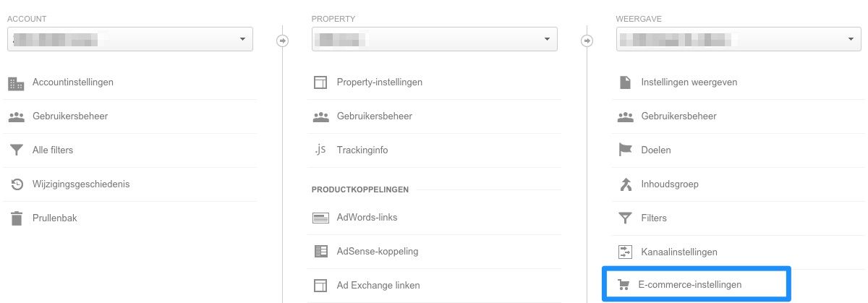Click the Doelen flag icon
Image resolution: width=868 pixels, height=303 pixels.
[625, 150]
